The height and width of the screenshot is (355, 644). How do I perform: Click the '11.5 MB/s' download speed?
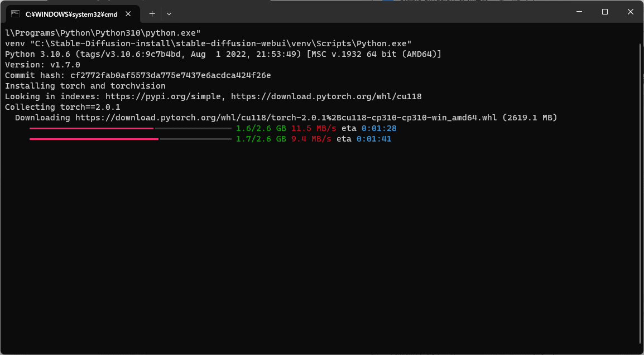tap(314, 128)
